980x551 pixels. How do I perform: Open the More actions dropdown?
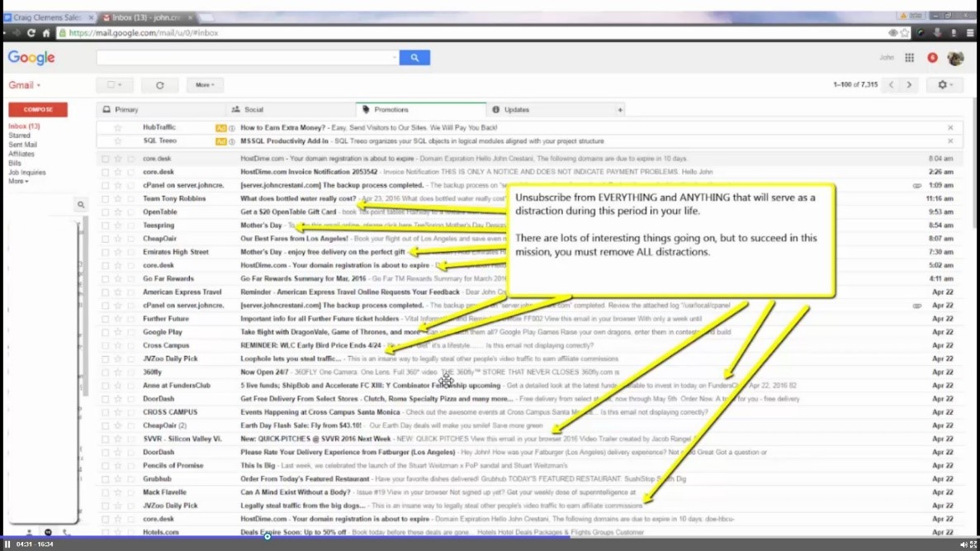[205, 85]
